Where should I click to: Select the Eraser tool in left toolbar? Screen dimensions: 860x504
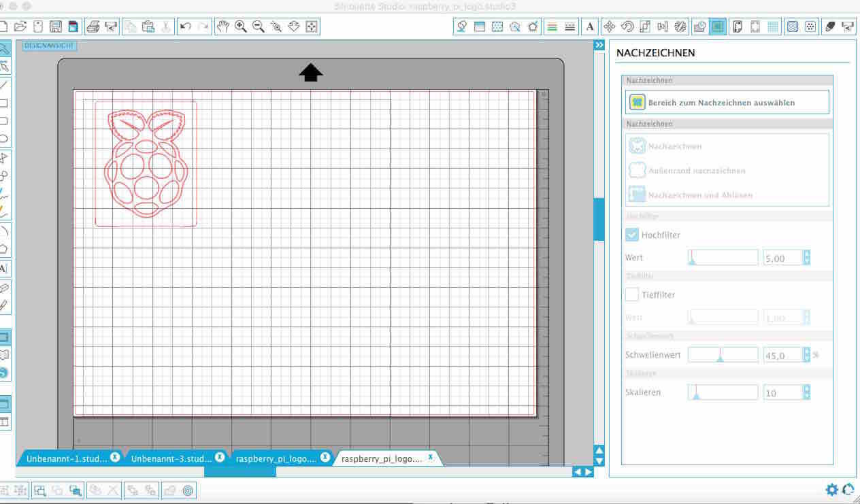click(x=4, y=288)
